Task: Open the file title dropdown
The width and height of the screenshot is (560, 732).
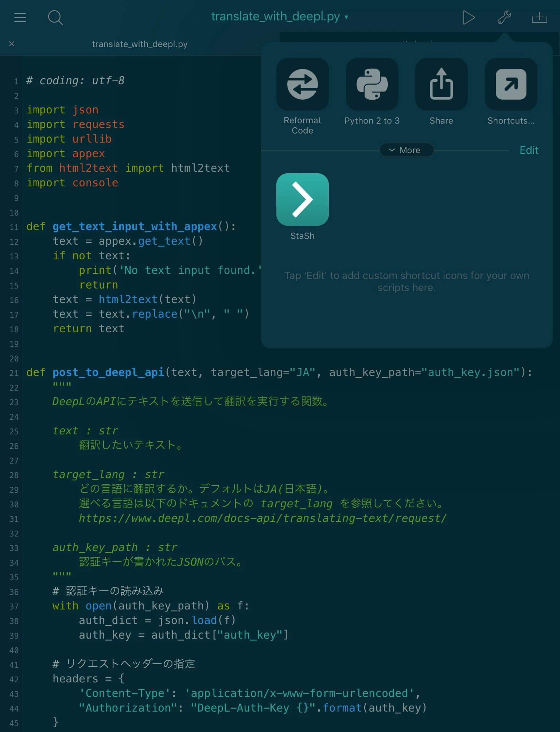Action: 280,17
